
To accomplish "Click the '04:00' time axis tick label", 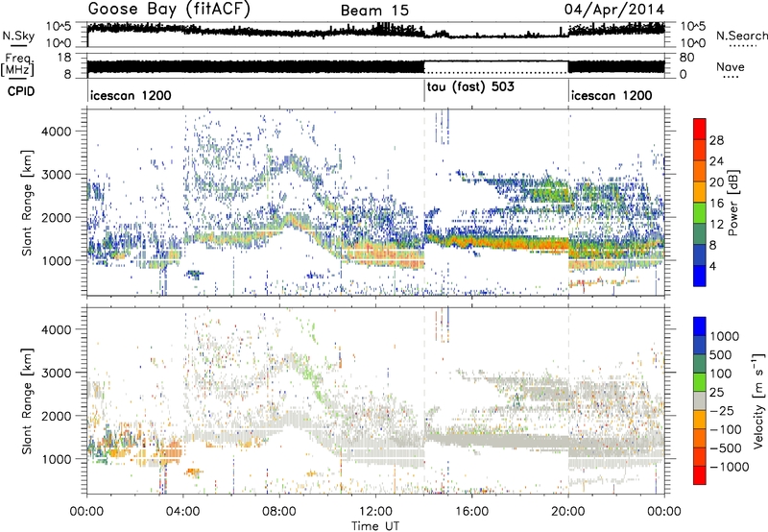I will (183, 512).
